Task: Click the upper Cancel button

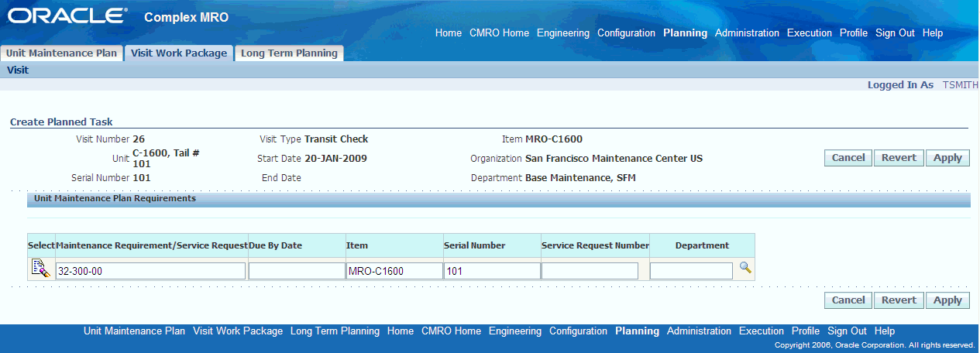Action: tap(848, 158)
